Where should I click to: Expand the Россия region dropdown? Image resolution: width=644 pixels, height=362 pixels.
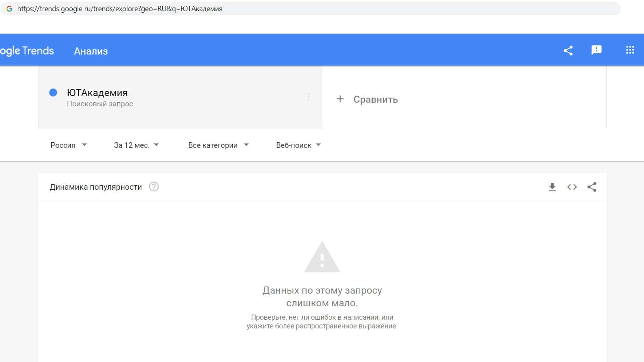click(68, 145)
